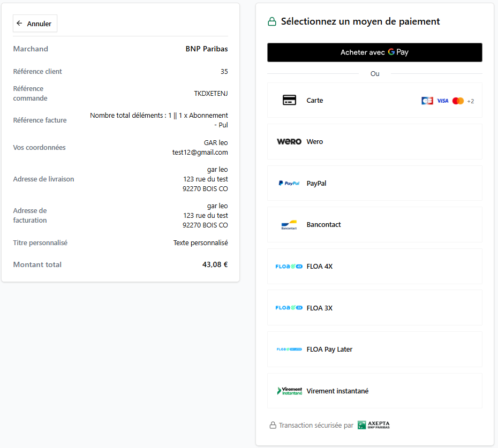
Task: Click the total amount 43,08 €
Action: (x=215, y=264)
